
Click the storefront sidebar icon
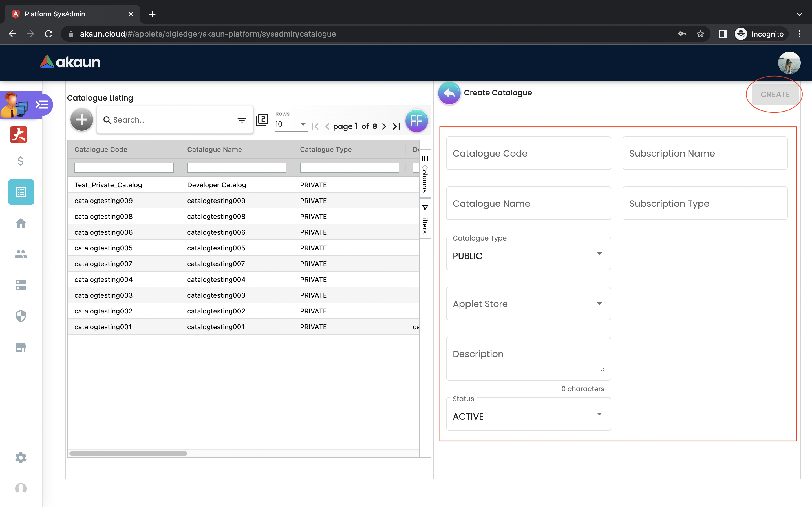[21, 347]
